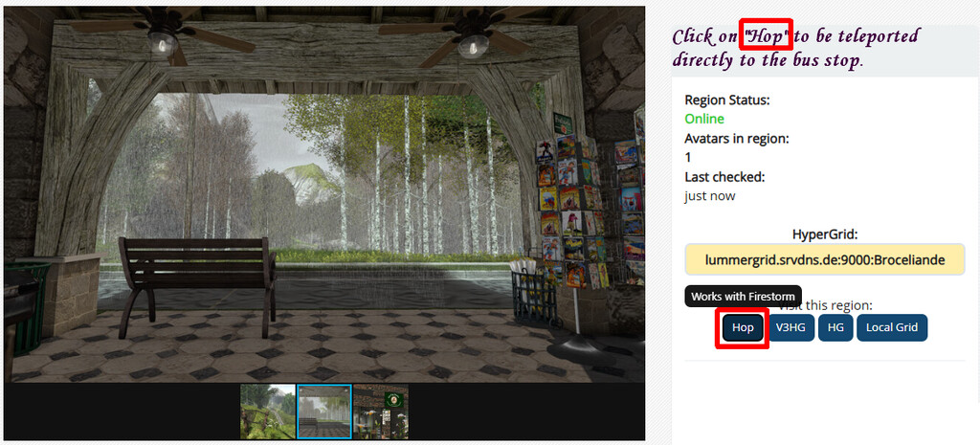
Task: Click the Works with Firestorm tooltip
Action: pyautogui.click(x=743, y=297)
